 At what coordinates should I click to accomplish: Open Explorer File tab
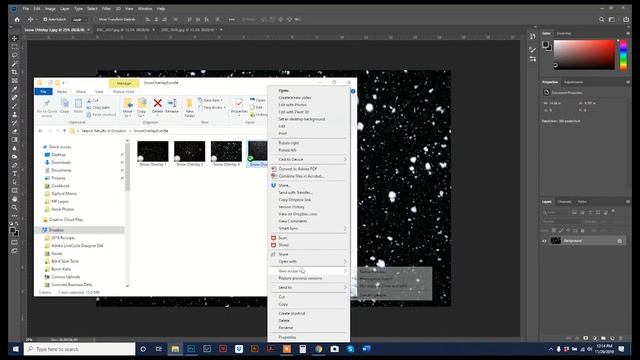click(43, 91)
